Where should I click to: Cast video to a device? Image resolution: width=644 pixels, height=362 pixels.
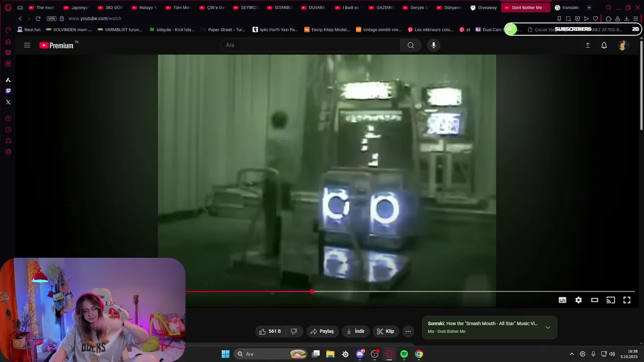click(610, 300)
